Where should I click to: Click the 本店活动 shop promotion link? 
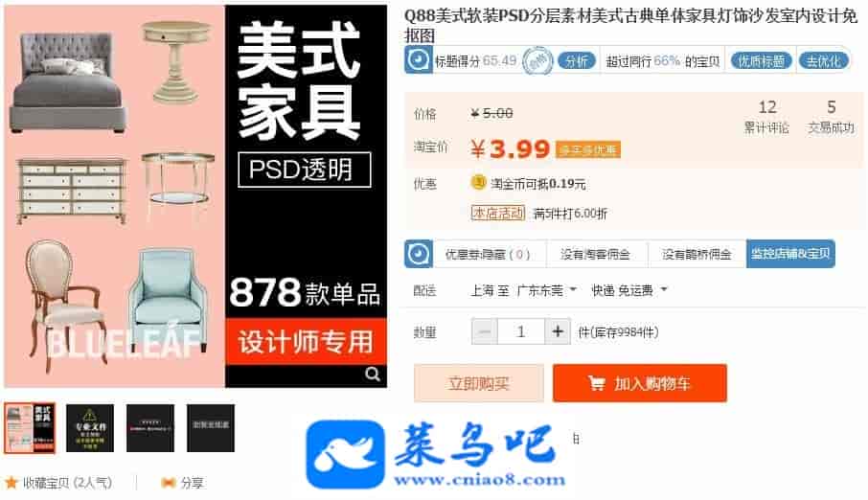click(497, 214)
